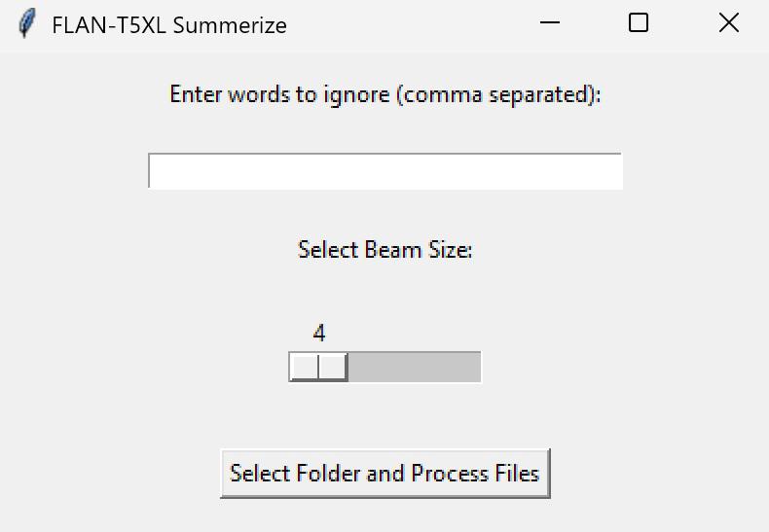The width and height of the screenshot is (769, 532).
Task: Place cursor at start of ignore-words entry
Action: click(152, 171)
